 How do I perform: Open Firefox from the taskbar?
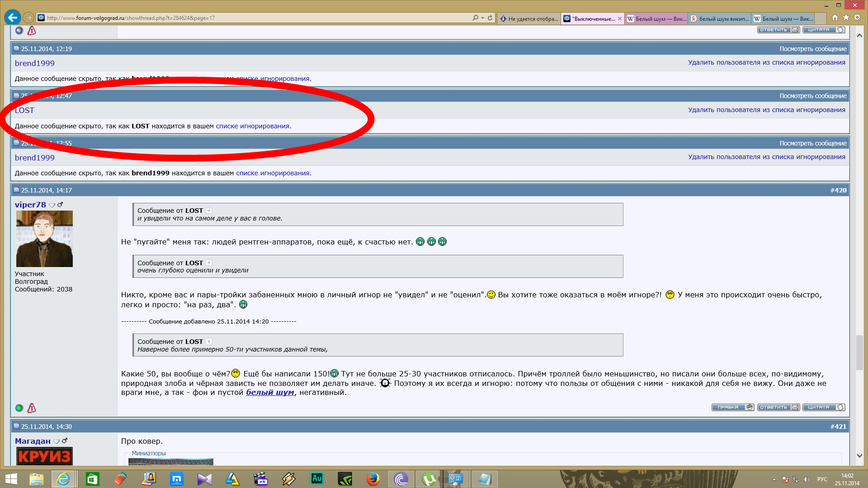373,479
